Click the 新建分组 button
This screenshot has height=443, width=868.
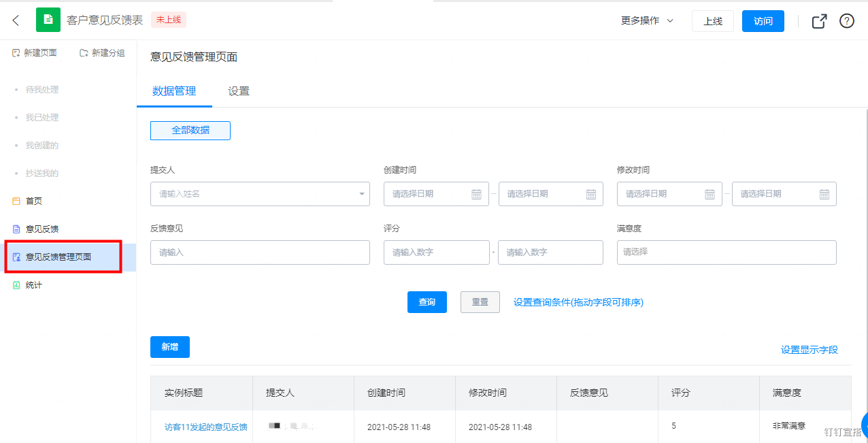[x=102, y=53]
